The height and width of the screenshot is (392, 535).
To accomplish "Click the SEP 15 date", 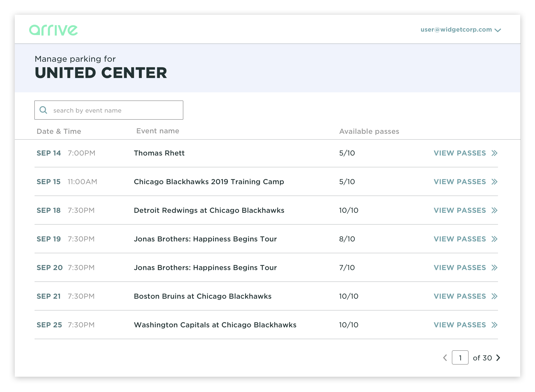I will [x=49, y=182].
